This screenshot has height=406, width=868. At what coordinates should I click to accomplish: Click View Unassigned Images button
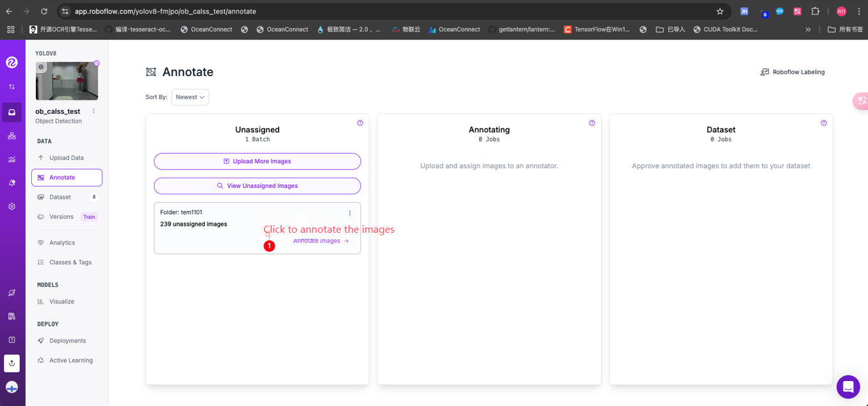257,186
